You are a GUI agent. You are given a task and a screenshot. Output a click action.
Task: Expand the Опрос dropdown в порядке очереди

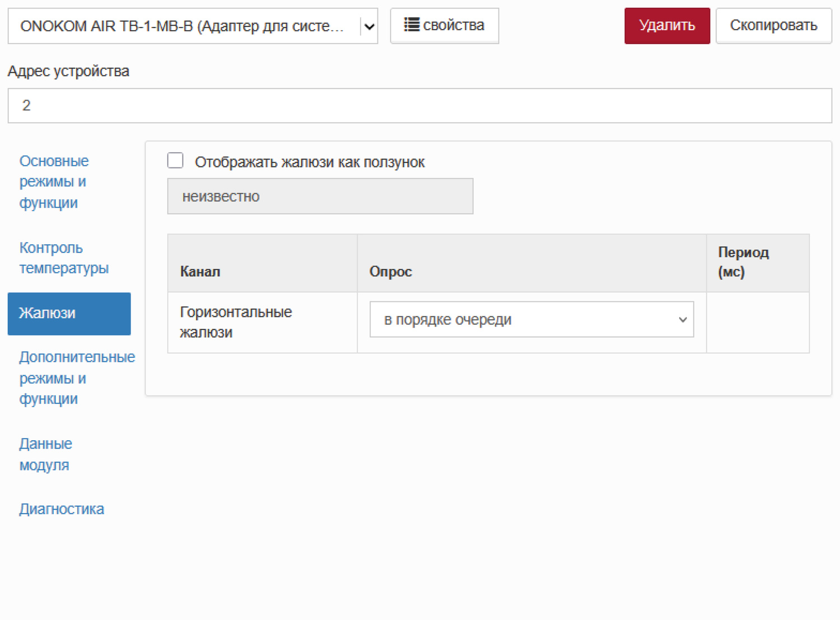pos(531,320)
